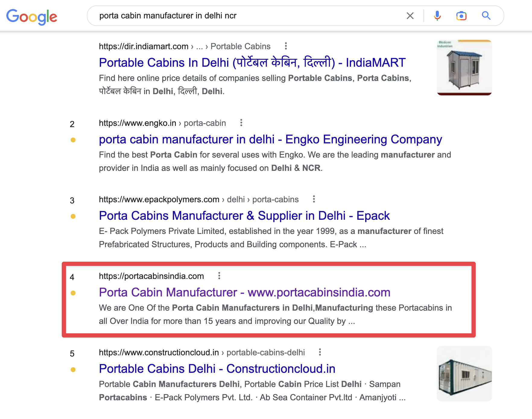This screenshot has height=419, width=532.
Task: Click yellow dot beside Constructioncloud result
Action: pyautogui.click(x=73, y=370)
